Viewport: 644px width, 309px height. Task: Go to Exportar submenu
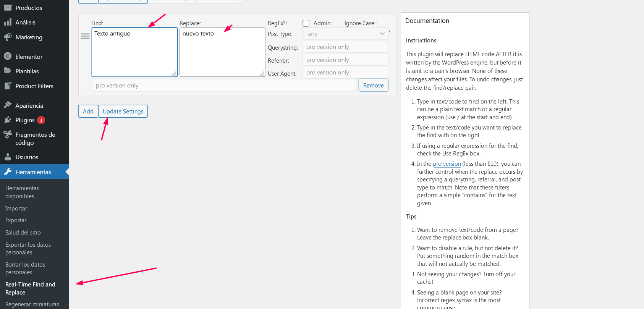pos(16,220)
